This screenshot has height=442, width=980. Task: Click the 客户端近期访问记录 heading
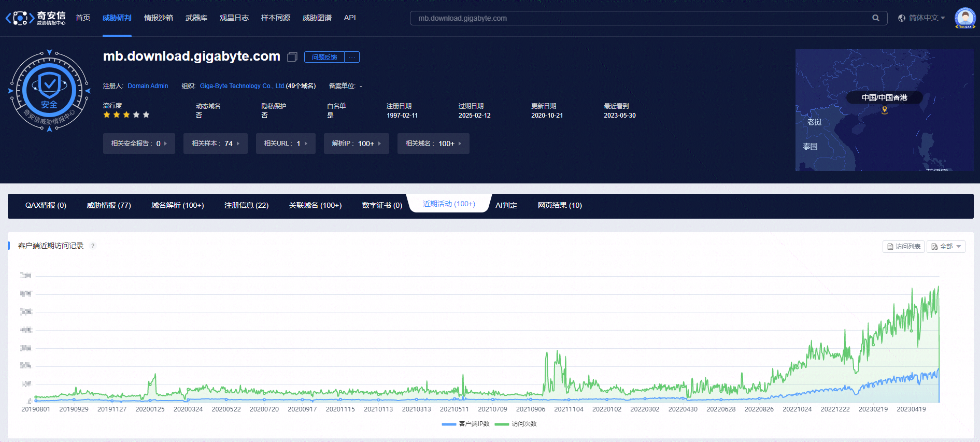[51, 246]
